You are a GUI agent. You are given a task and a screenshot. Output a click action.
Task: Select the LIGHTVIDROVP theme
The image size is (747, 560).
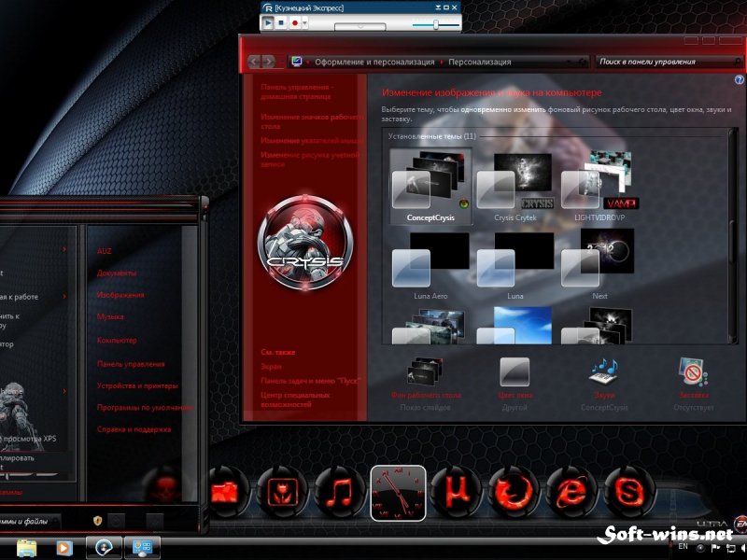pyautogui.click(x=599, y=188)
